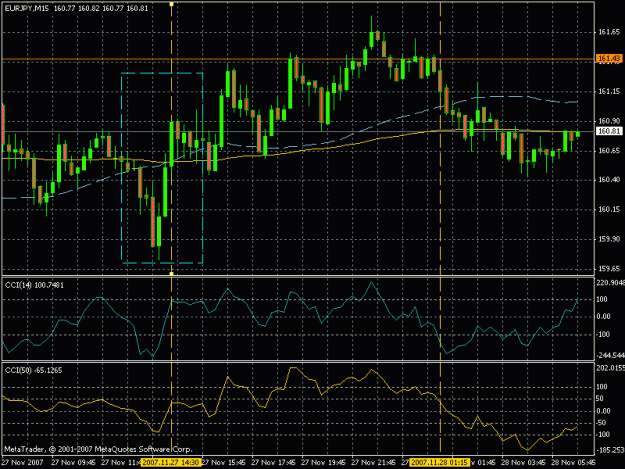Select the CCI(14) 100.7481 indicator label
This screenshot has height=469, width=625.
tap(34, 285)
